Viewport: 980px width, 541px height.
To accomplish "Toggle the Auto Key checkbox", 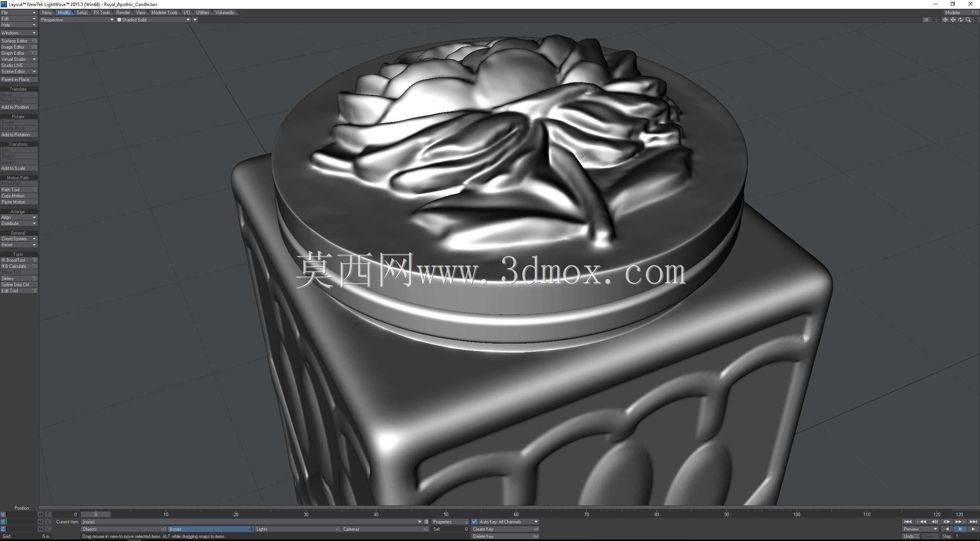I will [x=475, y=522].
